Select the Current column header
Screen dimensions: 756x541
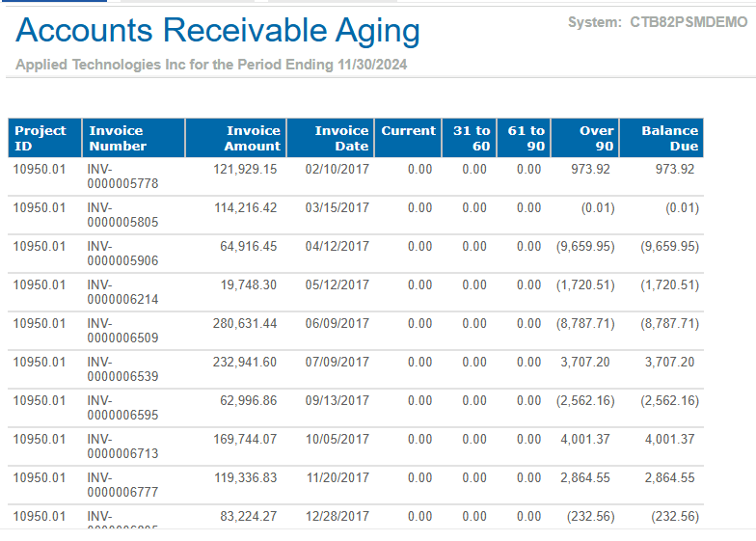tap(409, 131)
